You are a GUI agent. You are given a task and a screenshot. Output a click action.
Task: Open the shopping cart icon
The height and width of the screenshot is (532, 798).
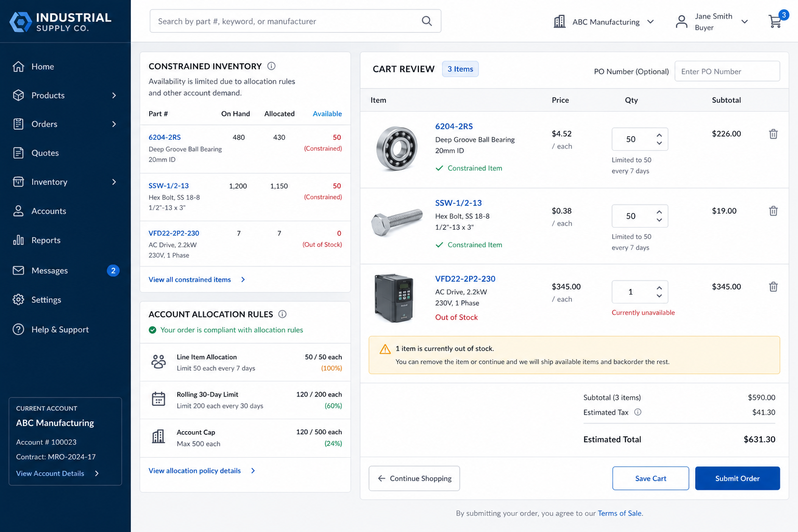coord(775,21)
